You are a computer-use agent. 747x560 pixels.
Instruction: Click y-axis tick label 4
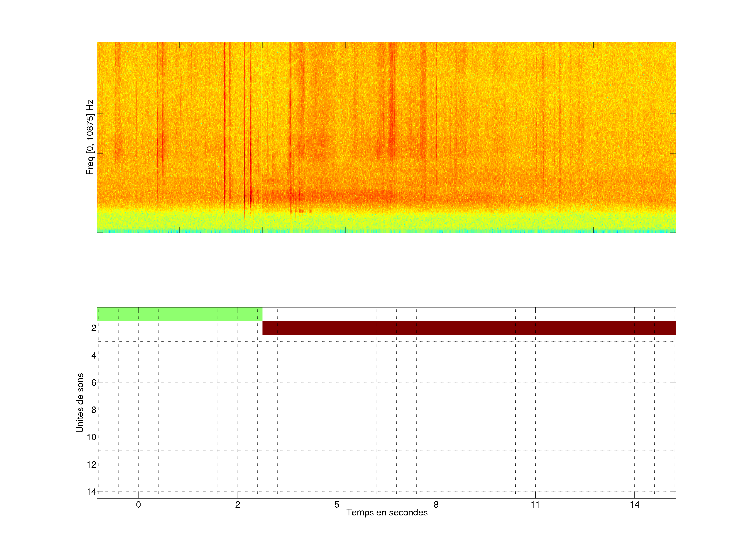[x=94, y=355]
